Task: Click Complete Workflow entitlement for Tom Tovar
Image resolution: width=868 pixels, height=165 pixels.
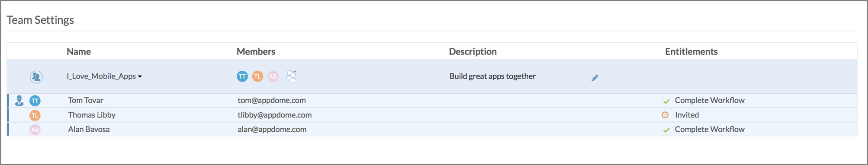Action: [x=710, y=100]
